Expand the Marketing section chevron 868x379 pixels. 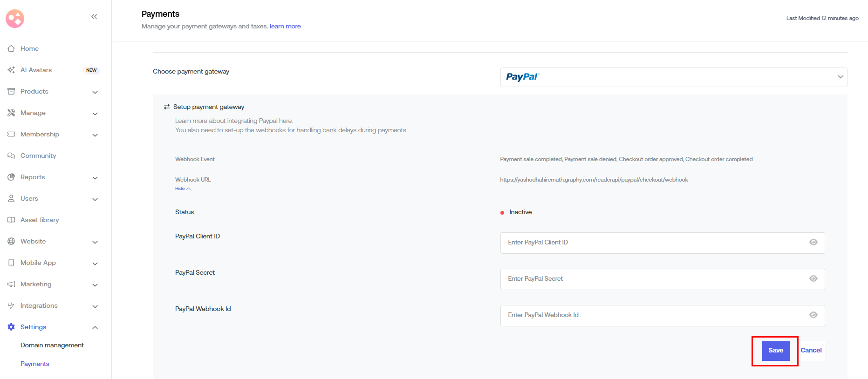click(x=95, y=285)
